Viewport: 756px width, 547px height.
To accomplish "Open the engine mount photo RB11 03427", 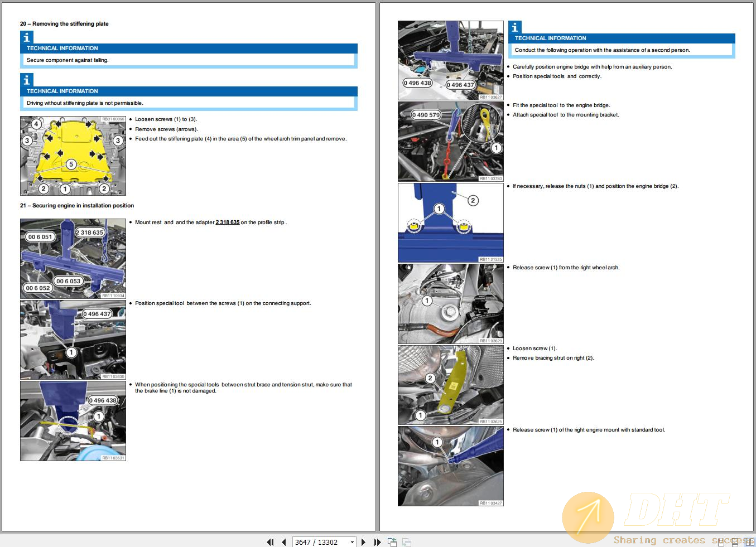I will [x=451, y=466].
